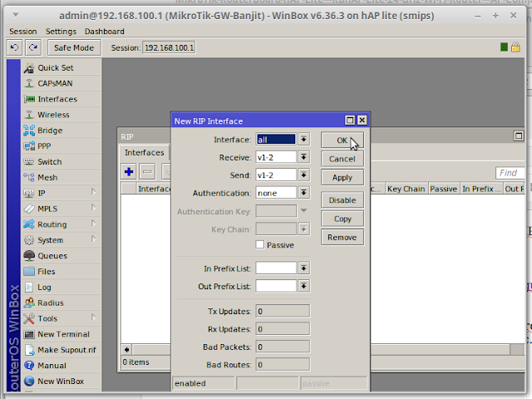Click the undo arrow toolbar button
The width and height of the screenshot is (532, 399).
tap(15, 47)
